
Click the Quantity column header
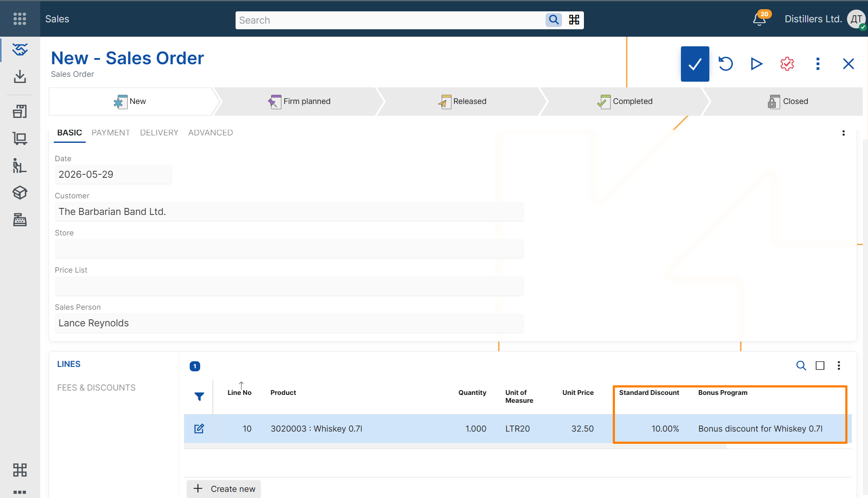coord(472,393)
